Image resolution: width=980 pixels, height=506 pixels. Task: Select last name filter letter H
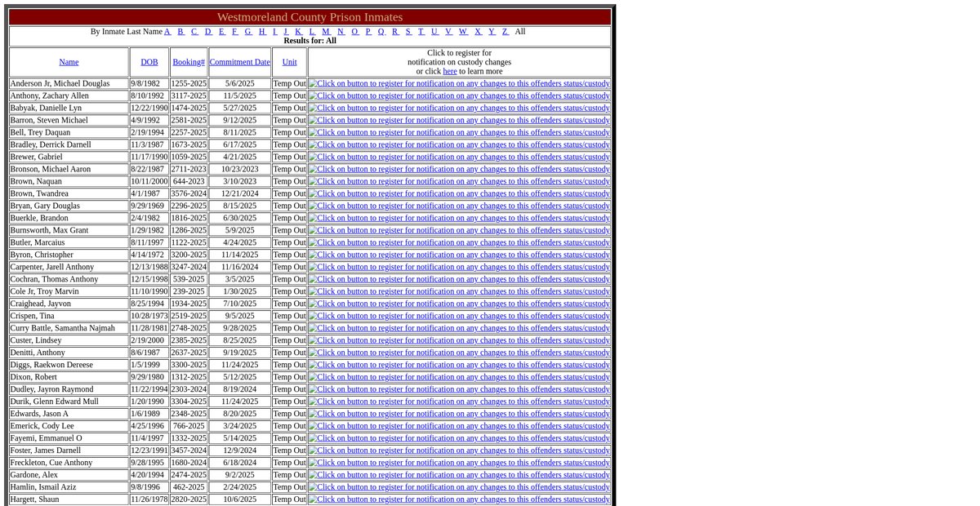(x=262, y=32)
